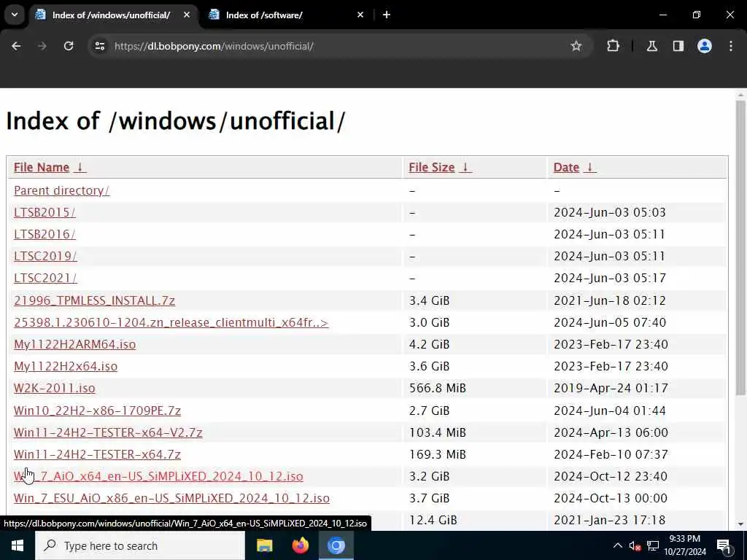This screenshot has height=560, width=747.
Task: Click the page's vertical scrollbar thumb
Action: (x=740, y=248)
